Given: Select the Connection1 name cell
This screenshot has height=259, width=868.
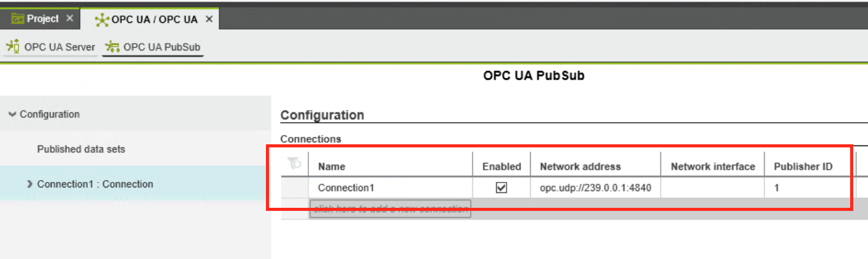Looking at the screenshot, I should (390, 188).
